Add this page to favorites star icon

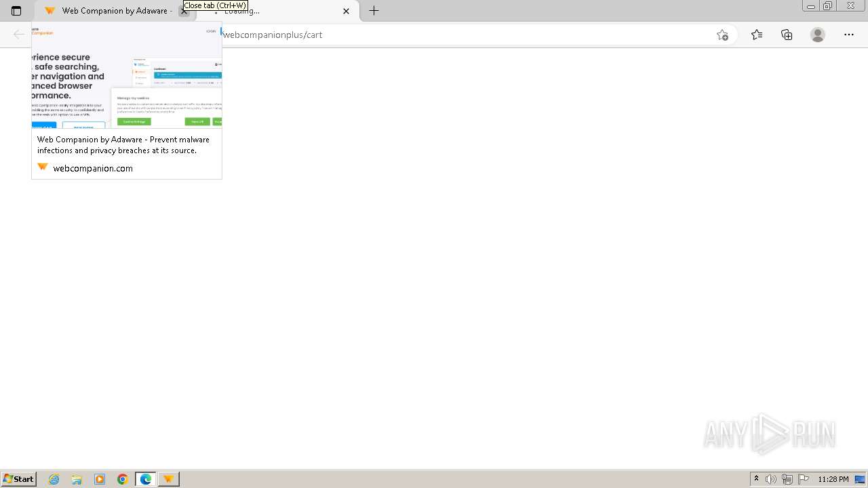point(722,35)
